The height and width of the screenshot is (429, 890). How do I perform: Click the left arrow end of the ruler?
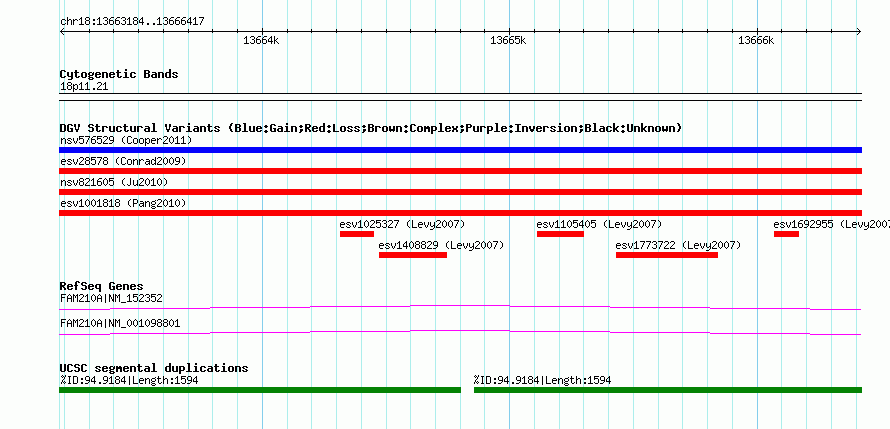62,32
